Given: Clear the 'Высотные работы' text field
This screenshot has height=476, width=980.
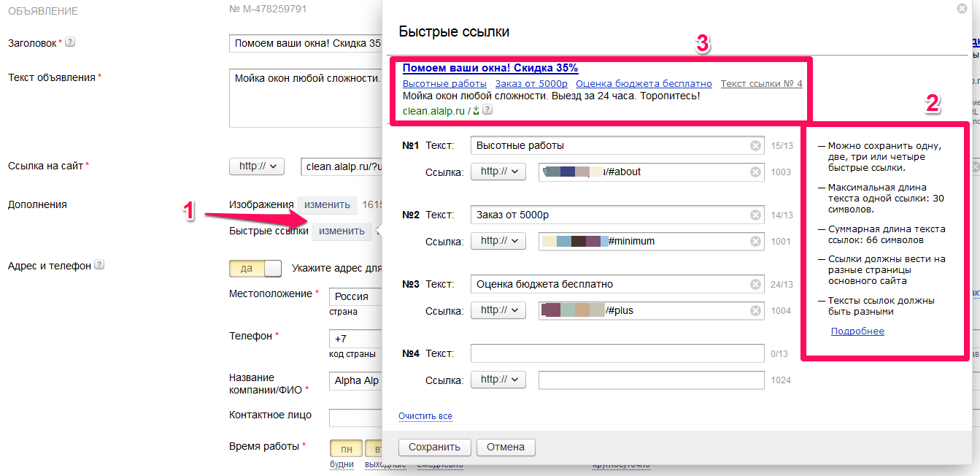Looking at the screenshot, I should pyautogui.click(x=755, y=146).
